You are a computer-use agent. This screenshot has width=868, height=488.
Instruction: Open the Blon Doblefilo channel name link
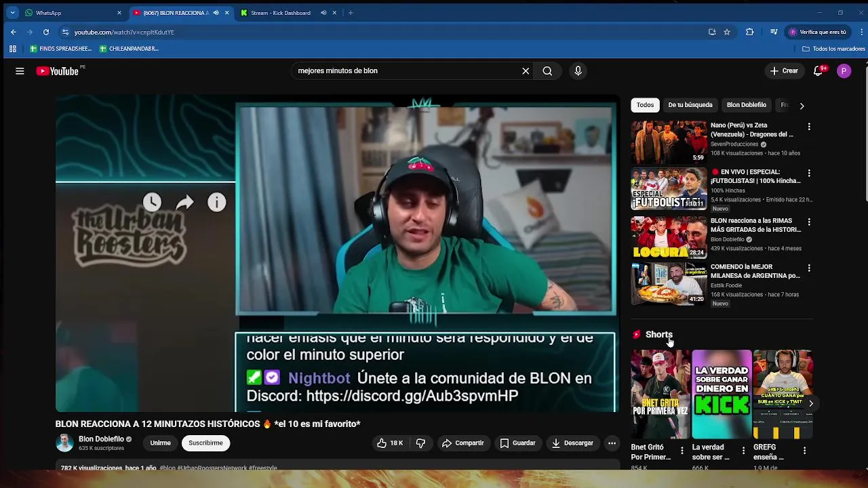coord(101,439)
